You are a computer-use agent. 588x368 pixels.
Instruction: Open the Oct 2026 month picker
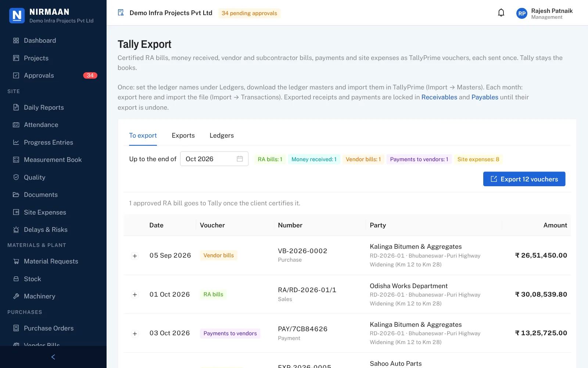point(214,159)
